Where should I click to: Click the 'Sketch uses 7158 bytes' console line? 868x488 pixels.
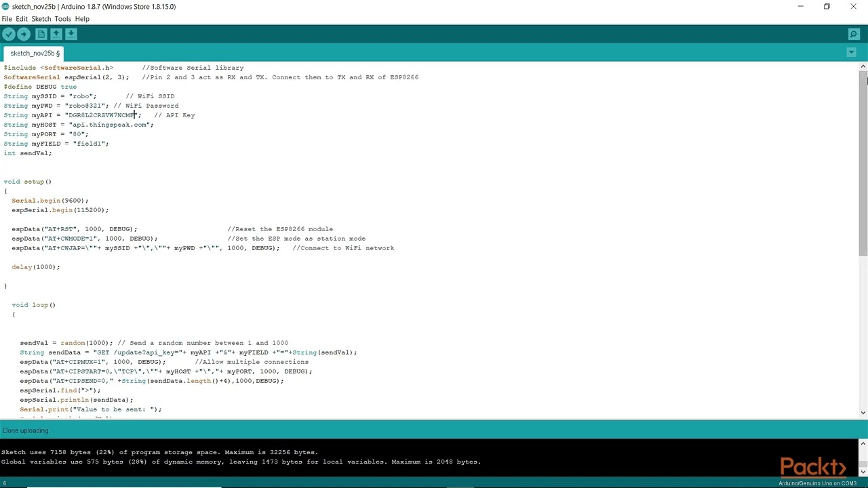point(160,452)
